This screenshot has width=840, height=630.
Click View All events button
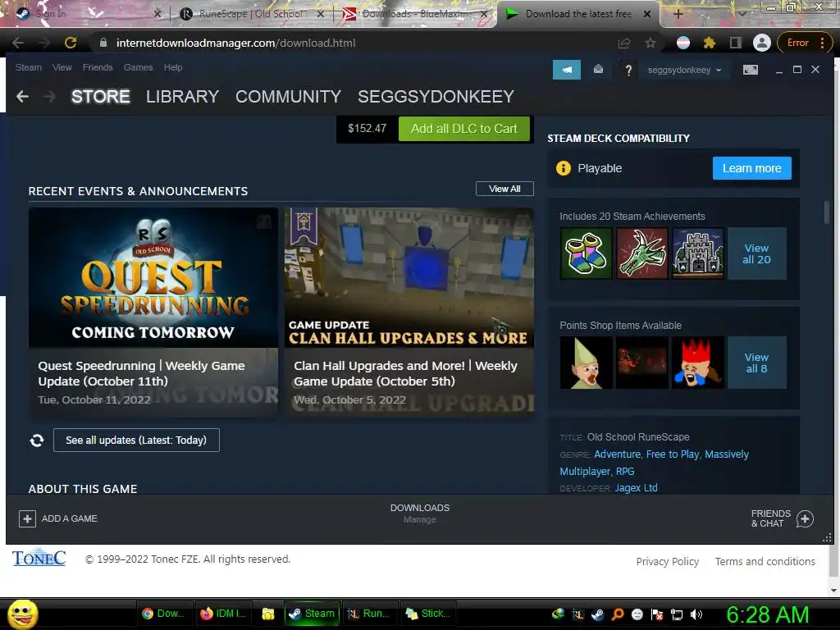[x=504, y=189]
